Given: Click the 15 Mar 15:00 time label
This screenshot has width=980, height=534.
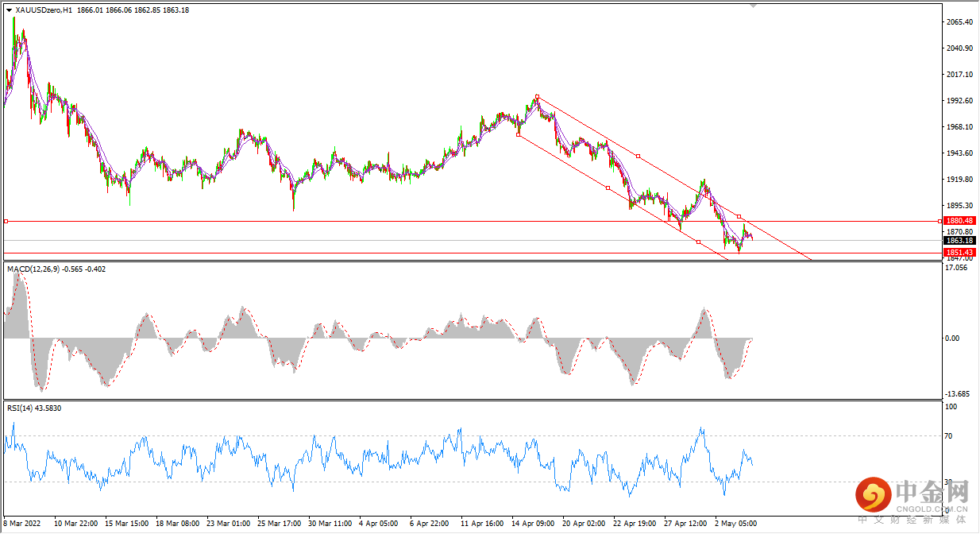Looking at the screenshot, I should (x=127, y=524).
